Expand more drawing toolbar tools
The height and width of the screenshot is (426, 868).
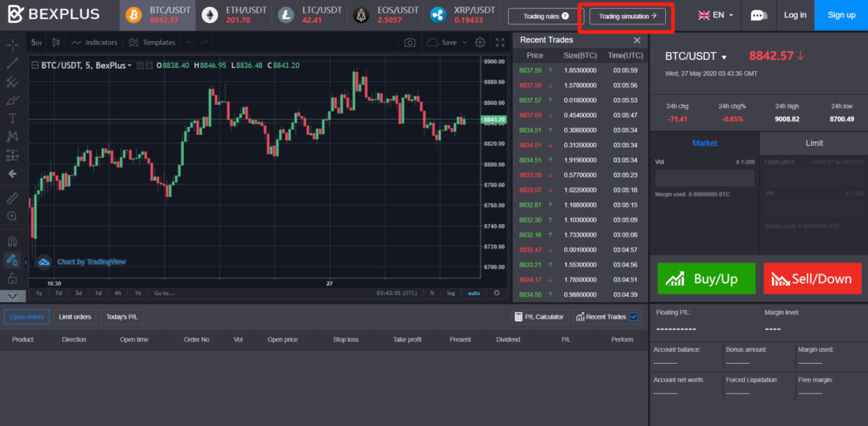point(12,296)
